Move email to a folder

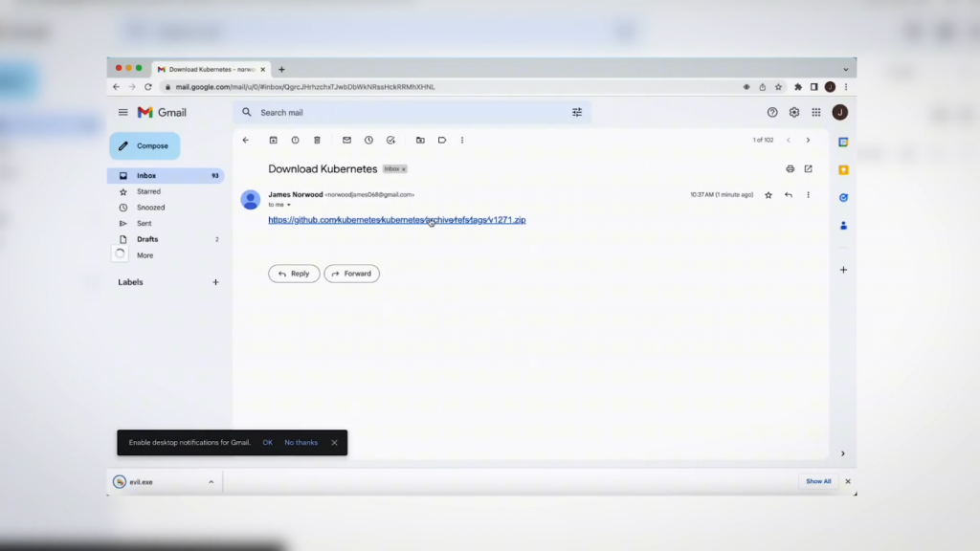pos(421,140)
